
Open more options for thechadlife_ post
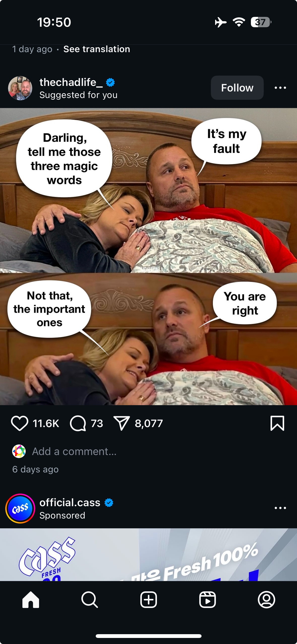280,88
